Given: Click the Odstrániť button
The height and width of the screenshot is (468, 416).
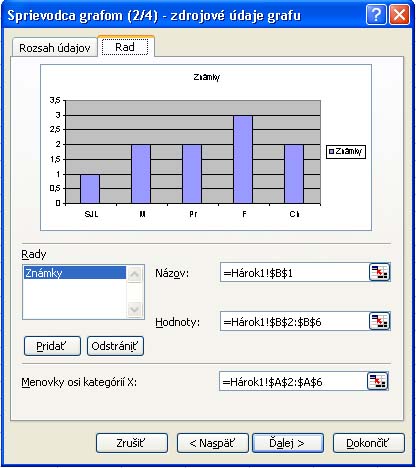Looking at the screenshot, I should (115, 346).
